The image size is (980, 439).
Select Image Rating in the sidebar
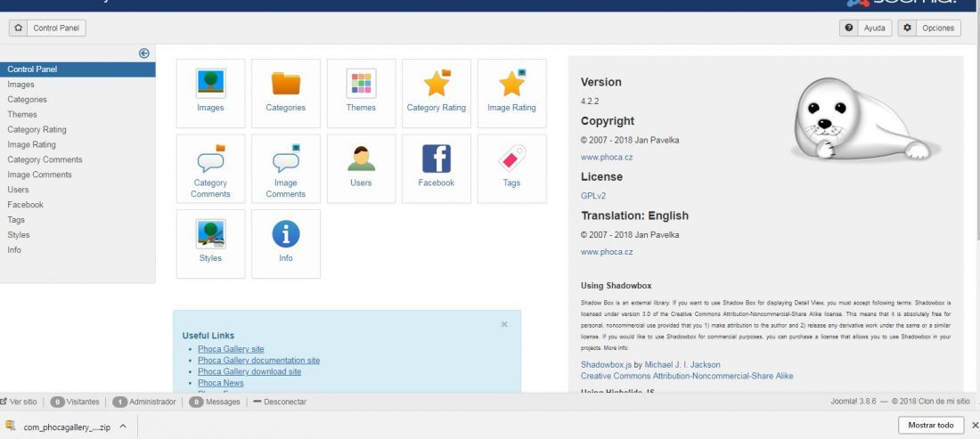(x=31, y=144)
